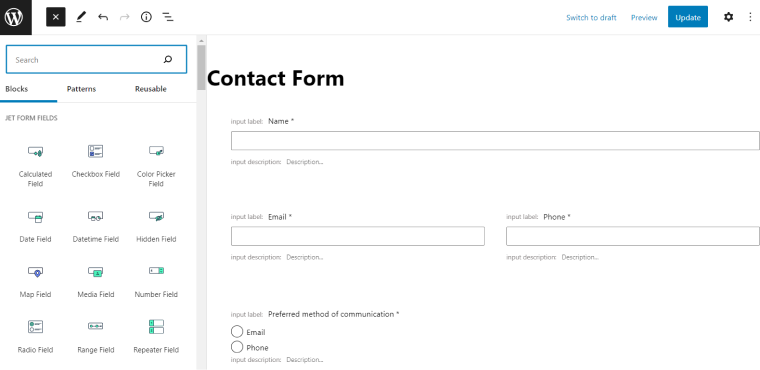Click the Update button

point(688,17)
